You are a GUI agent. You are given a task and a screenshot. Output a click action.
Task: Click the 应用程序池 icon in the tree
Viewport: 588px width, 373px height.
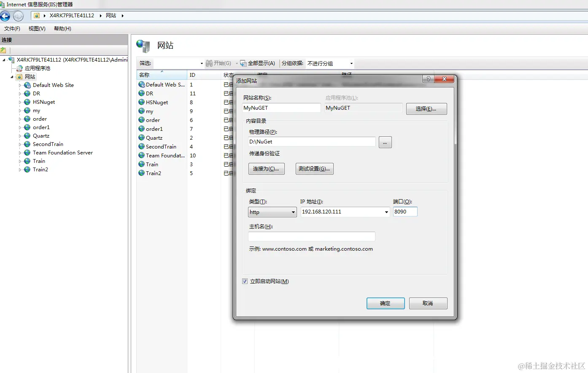(19, 68)
